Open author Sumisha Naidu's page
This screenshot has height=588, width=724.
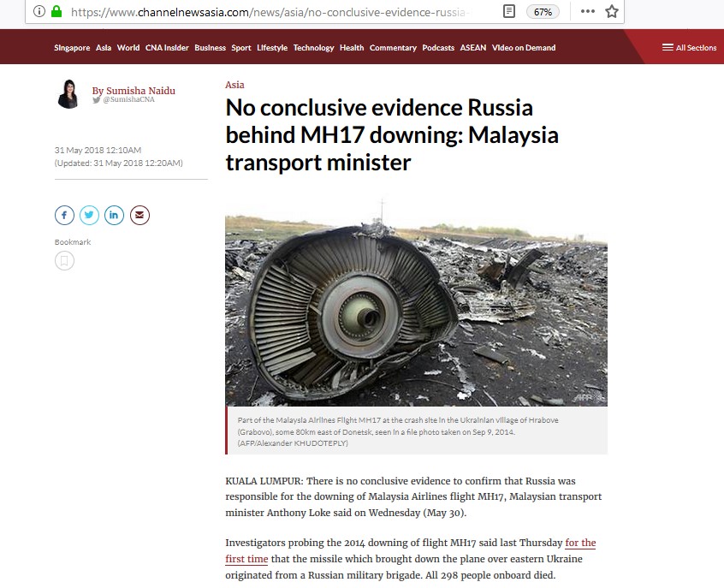click(134, 91)
